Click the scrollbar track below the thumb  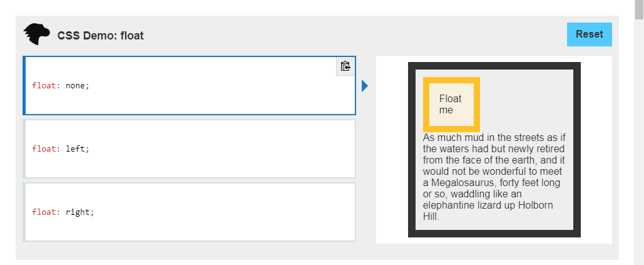pos(639,157)
